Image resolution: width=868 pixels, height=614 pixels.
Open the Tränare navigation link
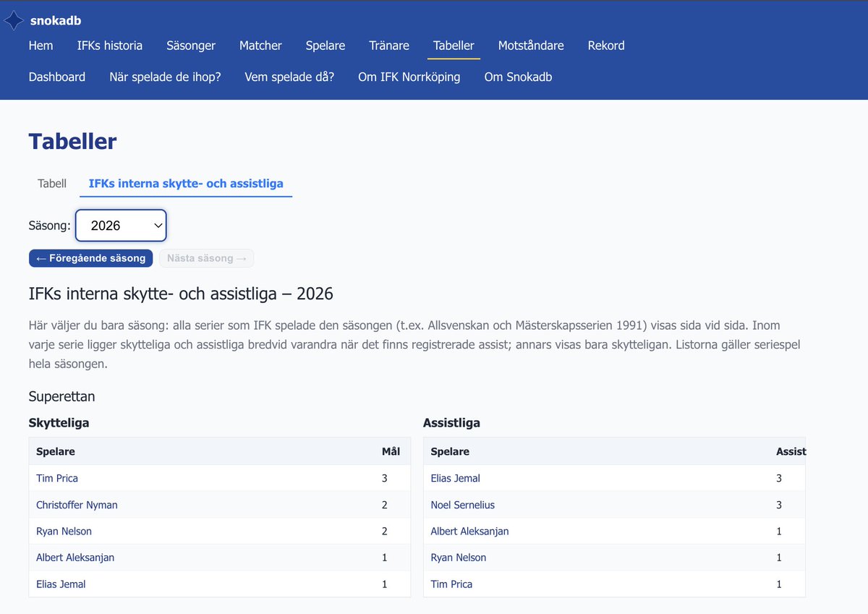(389, 46)
